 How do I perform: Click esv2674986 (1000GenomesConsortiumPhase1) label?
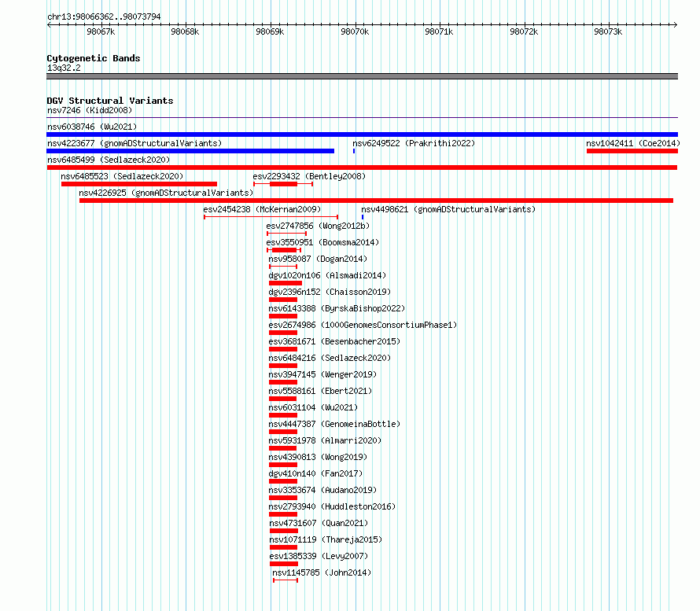[363, 325]
